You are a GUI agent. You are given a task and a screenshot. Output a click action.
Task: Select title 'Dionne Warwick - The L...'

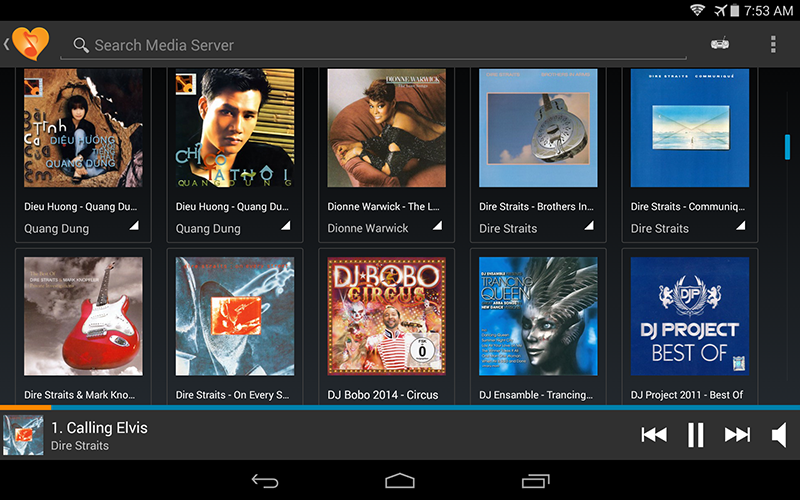pos(383,207)
